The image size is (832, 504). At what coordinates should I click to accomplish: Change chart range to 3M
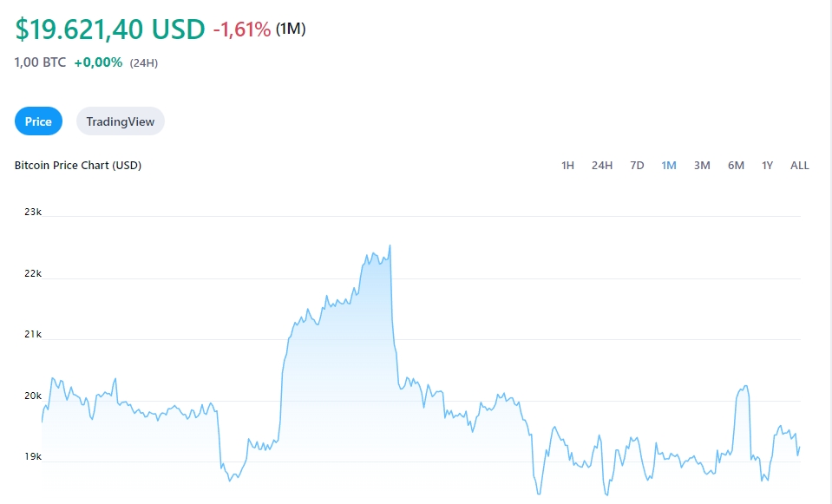pos(702,166)
